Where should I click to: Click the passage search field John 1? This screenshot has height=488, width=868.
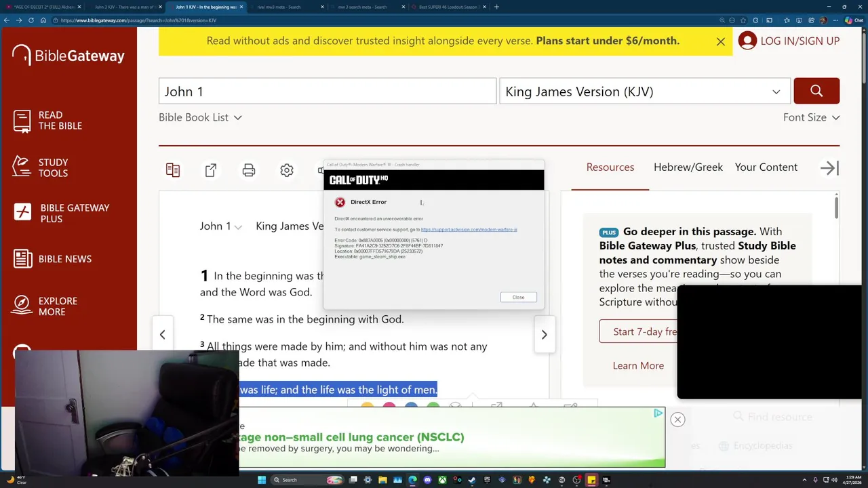coord(328,91)
